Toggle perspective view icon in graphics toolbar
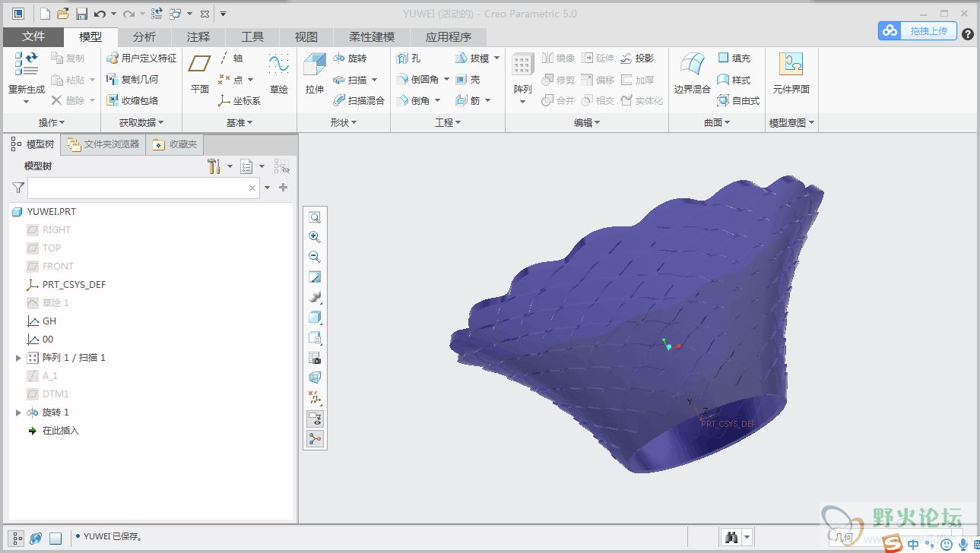Screen dimensions: 980x553 [x=315, y=378]
